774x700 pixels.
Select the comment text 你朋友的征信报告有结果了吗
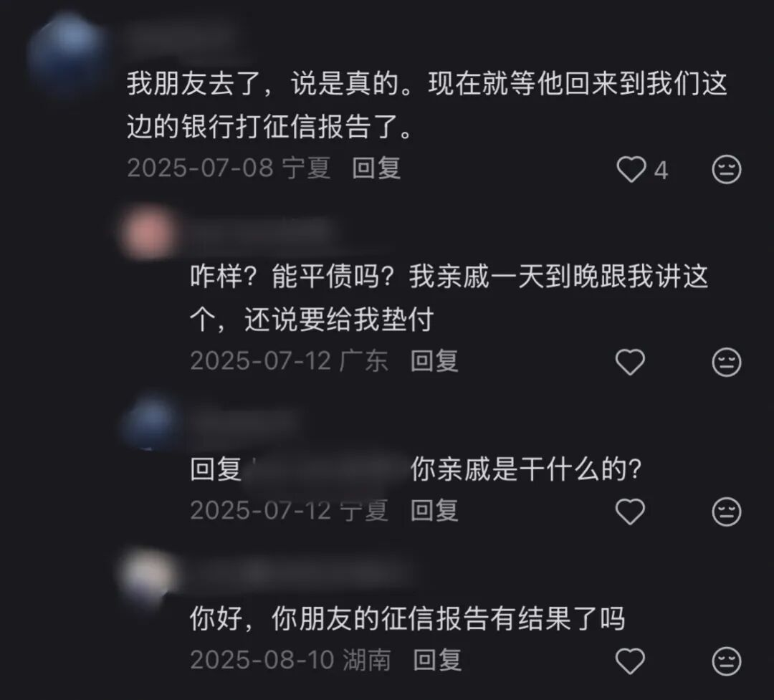[408, 618]
